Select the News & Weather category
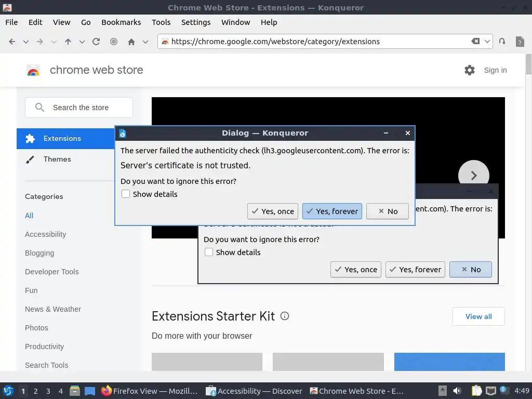This screenshot has width=532, height=399. [53, 309]
